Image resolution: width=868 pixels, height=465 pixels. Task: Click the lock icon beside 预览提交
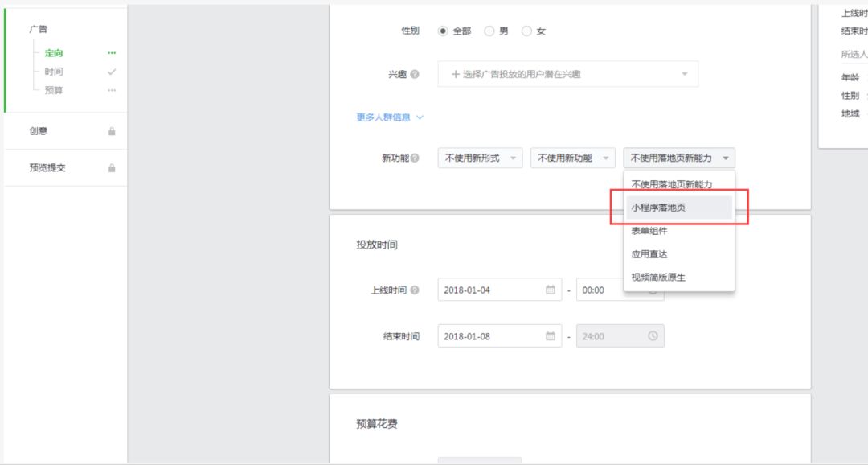(x=112, y=168)
